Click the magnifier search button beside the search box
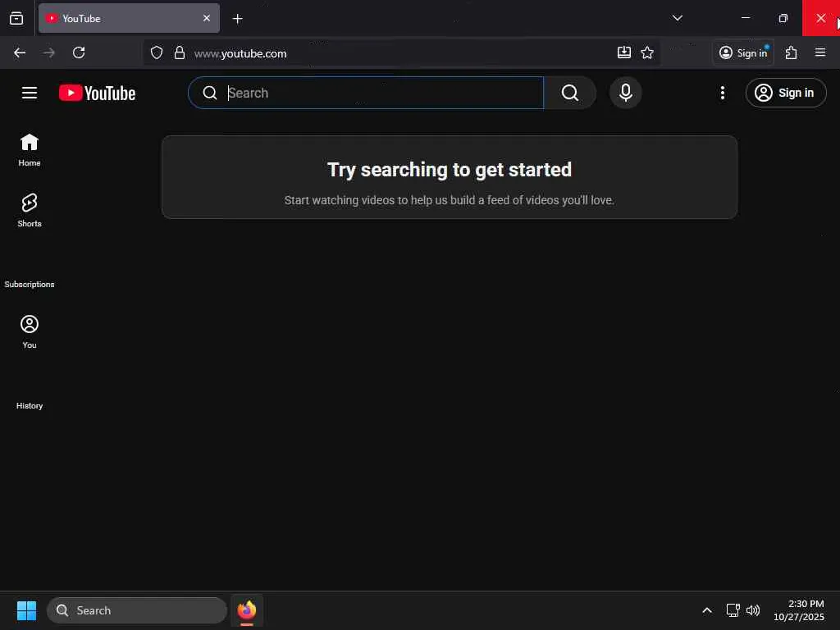This screenshot has width=840, height=630. click(570, 93)
